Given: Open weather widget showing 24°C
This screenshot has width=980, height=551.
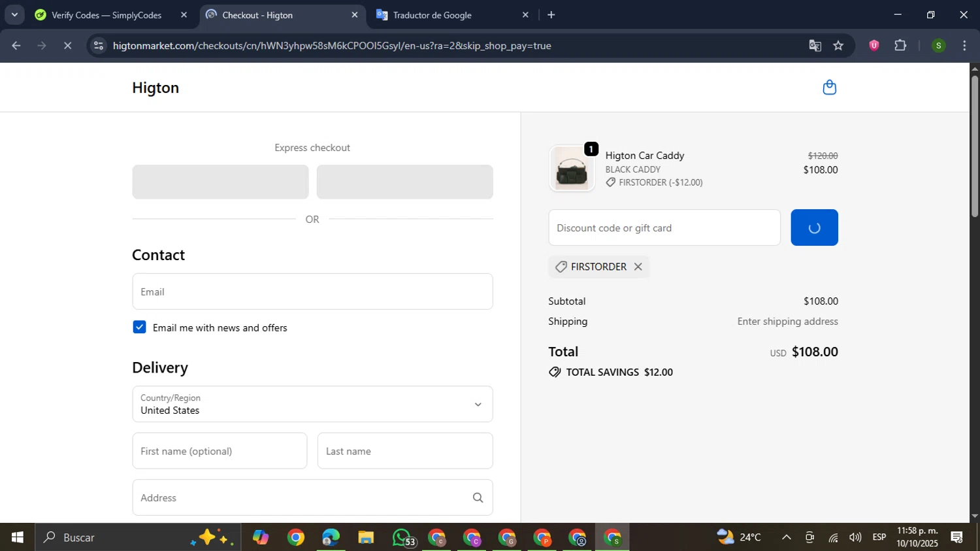Looking at the screenshot, I should coord(739,537).
